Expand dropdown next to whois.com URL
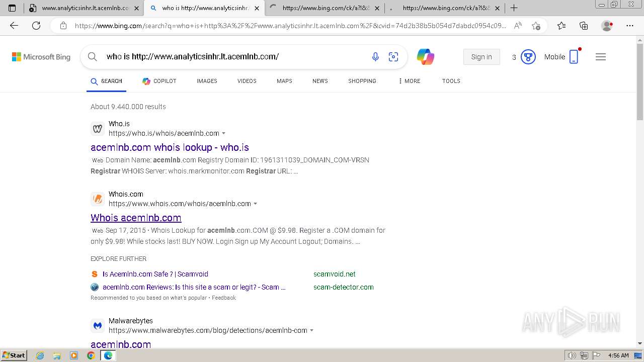This screenshot has width=644, height=362. coord(256,204)
